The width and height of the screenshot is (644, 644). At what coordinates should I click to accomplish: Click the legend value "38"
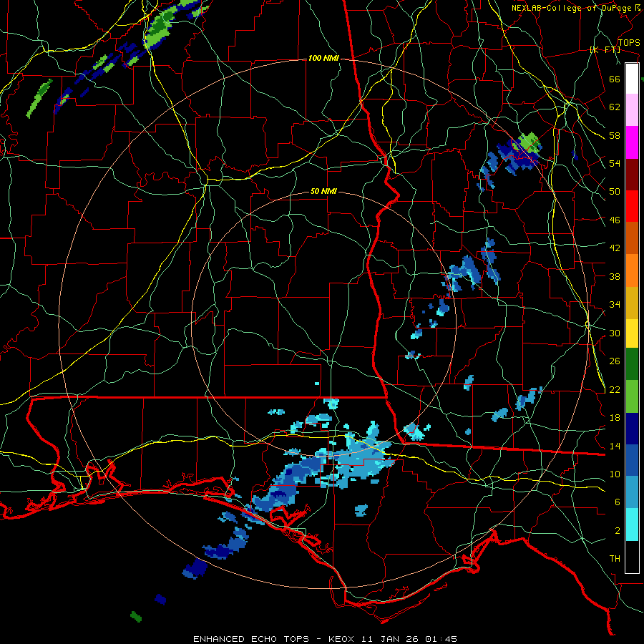615,276
